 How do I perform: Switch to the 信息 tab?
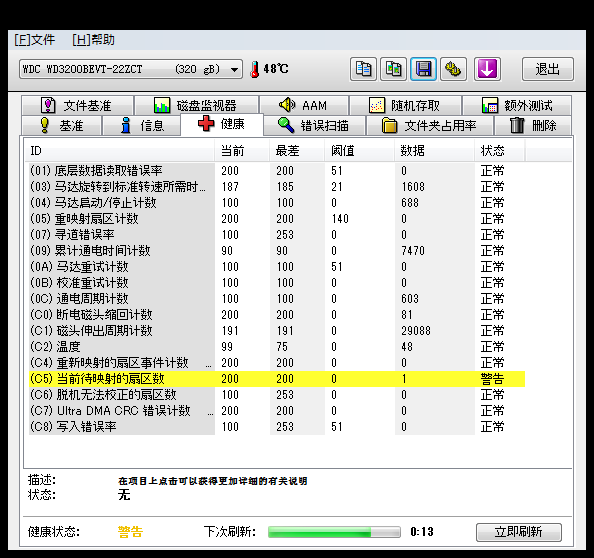click(141, 125)
